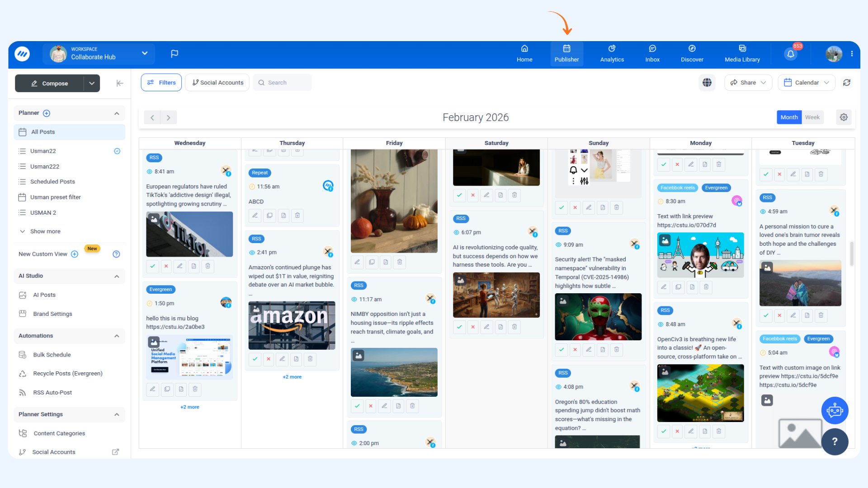This screenshot has width=868, height=488.
Task: Collapse the left sidebar panel
Action: [x=120, y=83]
